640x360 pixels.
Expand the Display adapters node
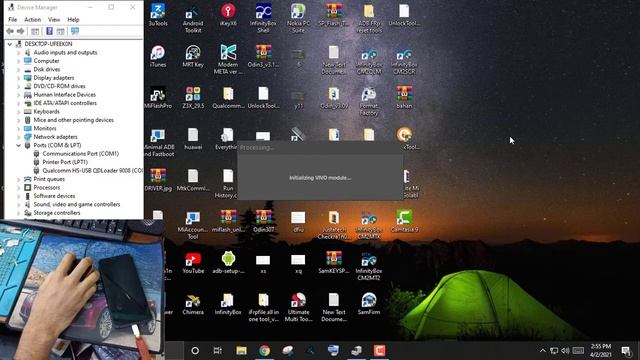click(18, 78)
